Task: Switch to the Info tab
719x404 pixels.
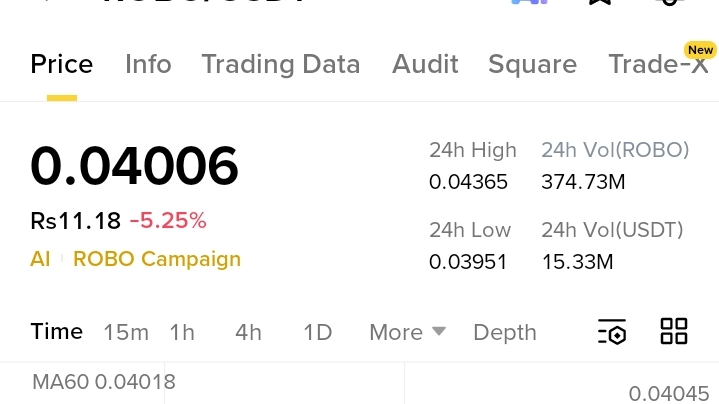Action: click(148, 64)
